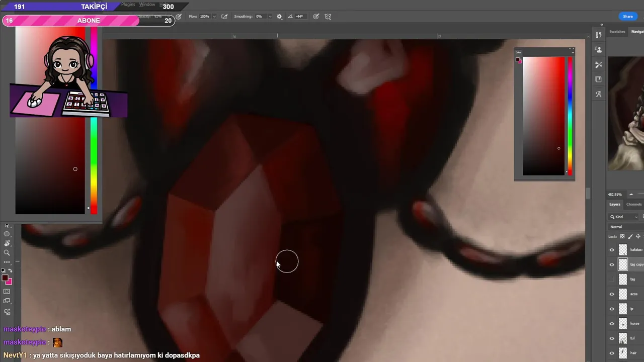Open the Normal blend mode dropdown
The image size is (644, 362).
point(626,227)
